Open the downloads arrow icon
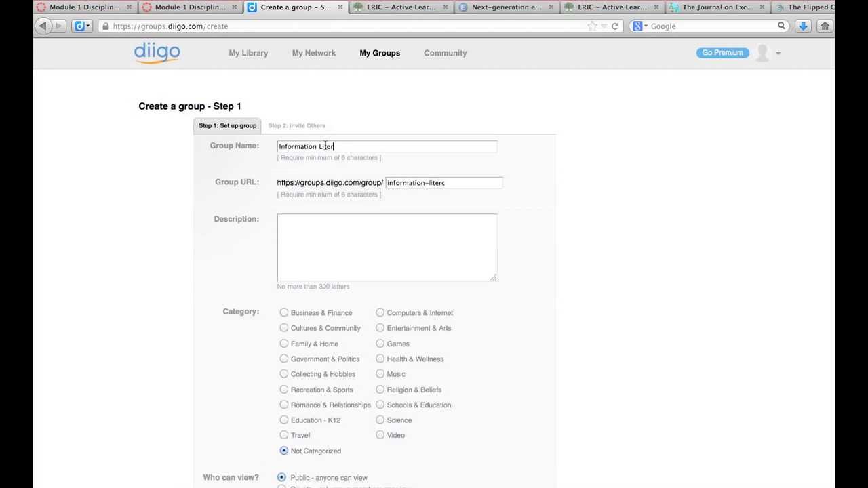Viewport: 868px width, 488px height. point(803,26)
